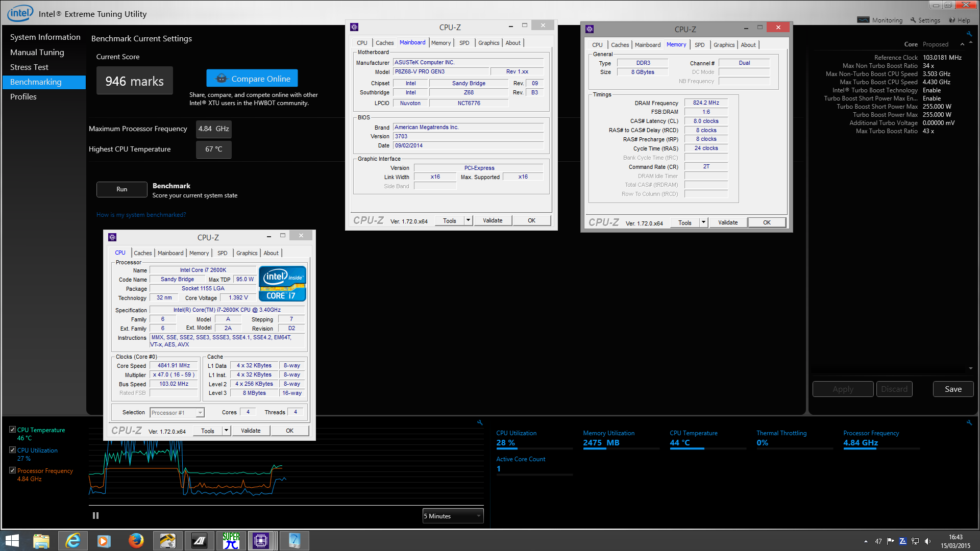Click CPU-Z Mainboard window title icon
Viewport: 980px width, 551px height.
point(354,27)
